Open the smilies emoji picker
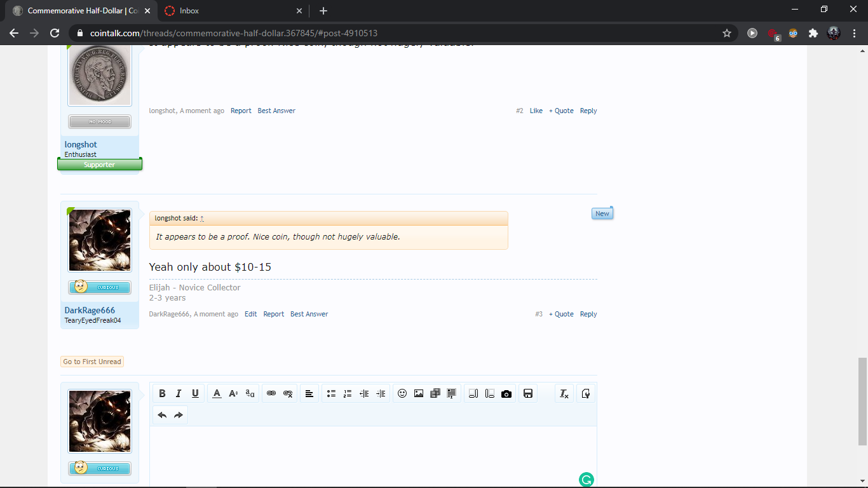This screenshot has height=488, width=868. (x=402, y=394)
